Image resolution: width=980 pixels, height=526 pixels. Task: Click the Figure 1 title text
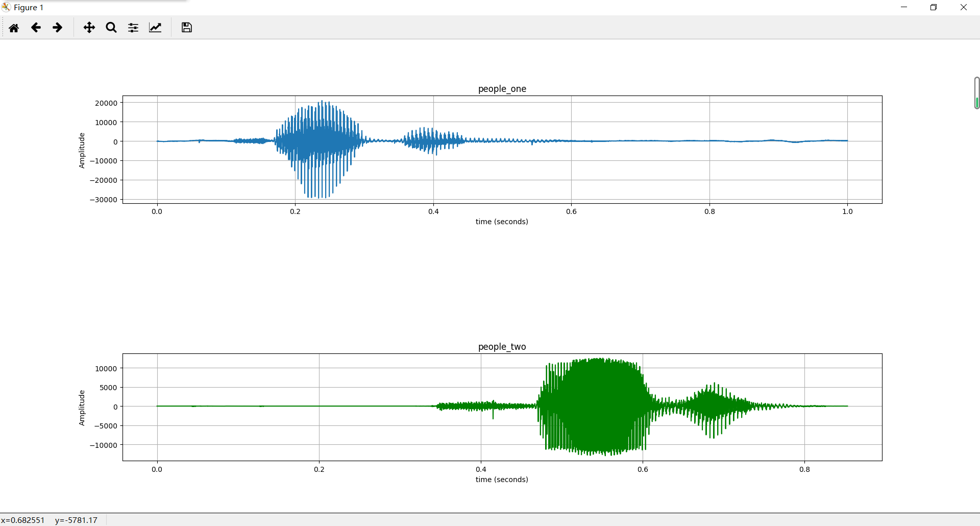click(x=29, y=7)
